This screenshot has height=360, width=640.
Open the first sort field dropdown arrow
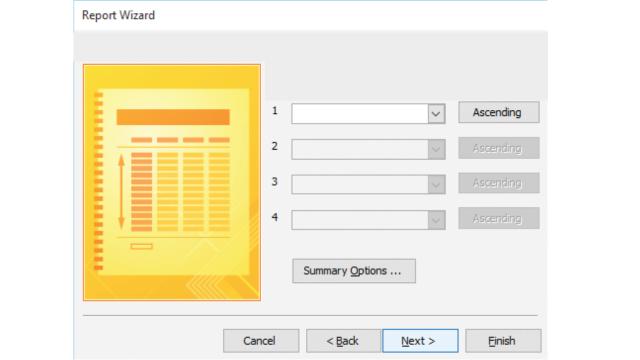point(436,113)
